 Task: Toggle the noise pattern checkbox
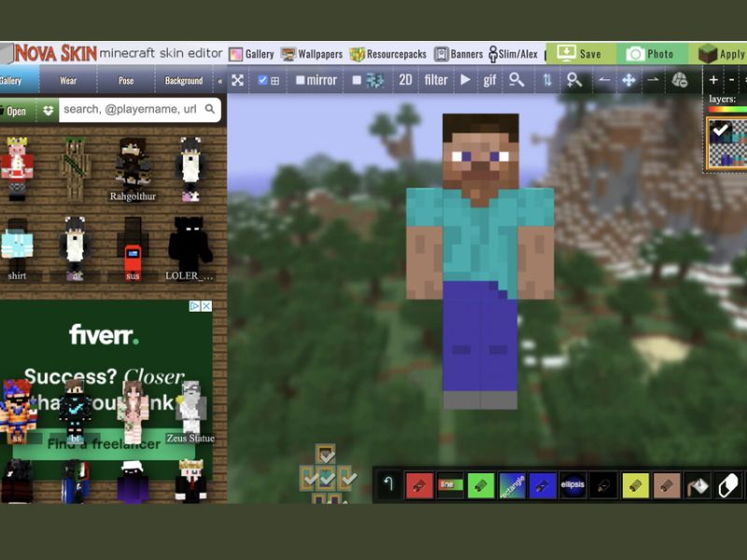tap(357, 80)
